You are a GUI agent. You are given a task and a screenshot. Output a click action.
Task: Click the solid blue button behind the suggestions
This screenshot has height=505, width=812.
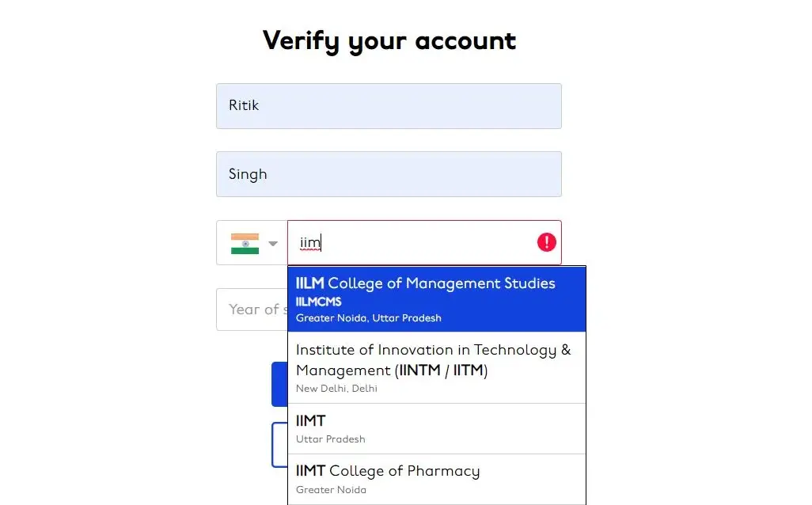click(279, 385)
